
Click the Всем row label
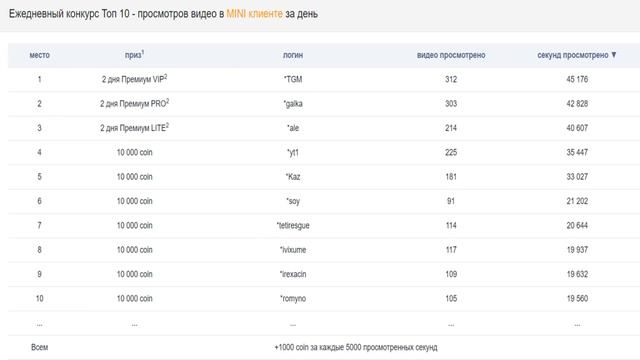click(40, 347)
